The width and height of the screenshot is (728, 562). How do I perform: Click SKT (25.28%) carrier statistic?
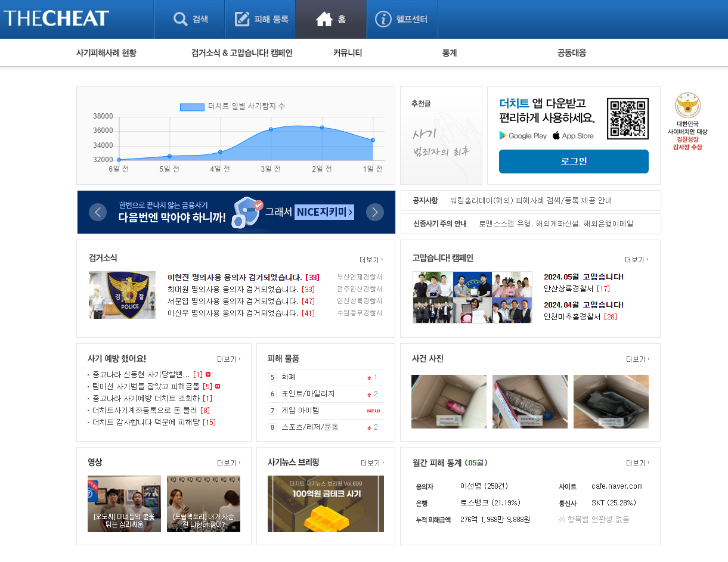614,503
